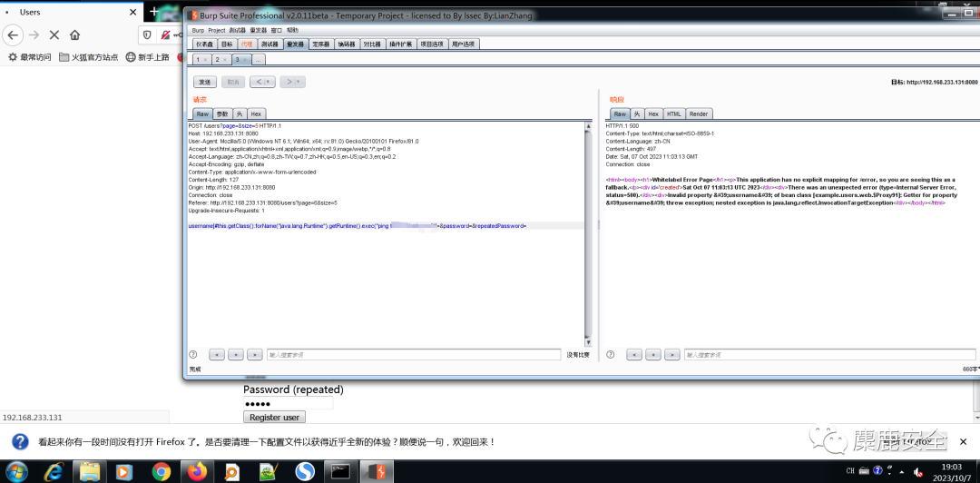The width and height of the screenshot is (980, 483).
Task: Click the Register user button
Action: [274, 417]
